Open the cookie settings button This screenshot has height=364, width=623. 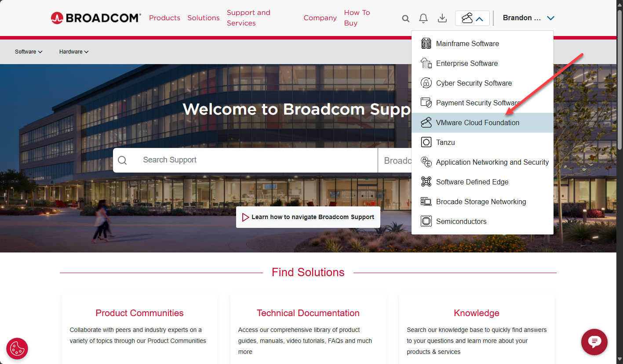17,349
